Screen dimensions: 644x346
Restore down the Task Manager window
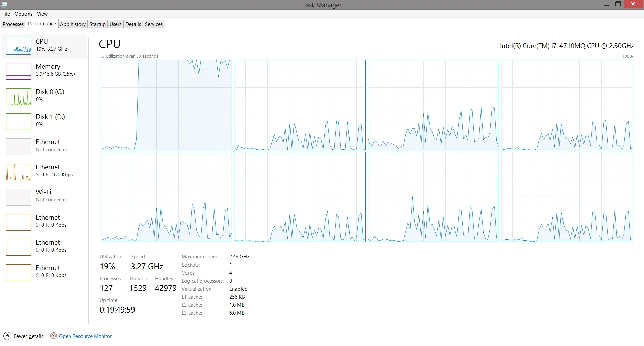tap(618, 4)
